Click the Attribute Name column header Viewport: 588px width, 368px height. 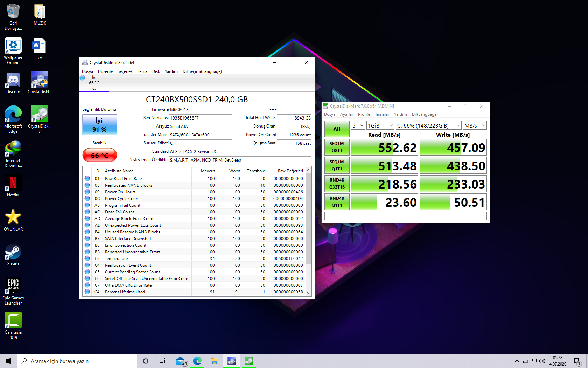point(147,171)
